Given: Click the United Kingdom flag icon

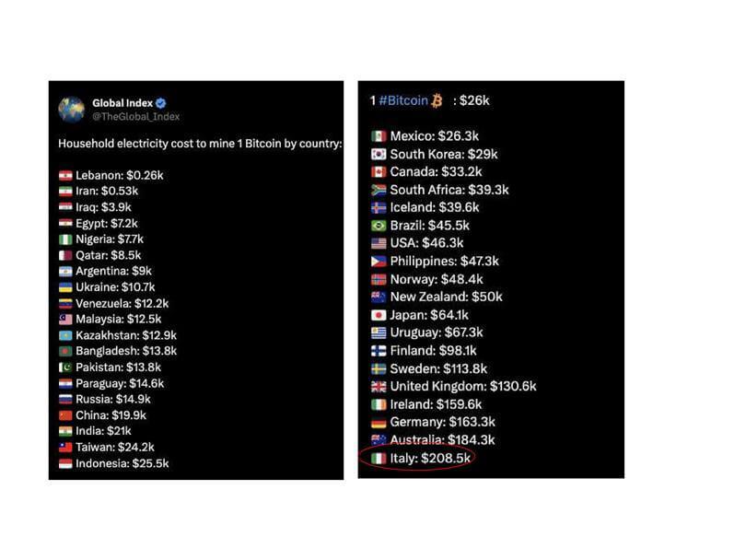Looking at the screenshot, I should pos(379,386).
